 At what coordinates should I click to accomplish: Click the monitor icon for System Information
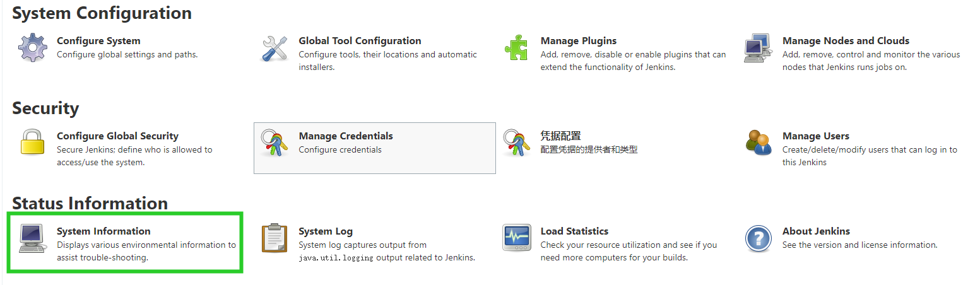pos(32,238)
